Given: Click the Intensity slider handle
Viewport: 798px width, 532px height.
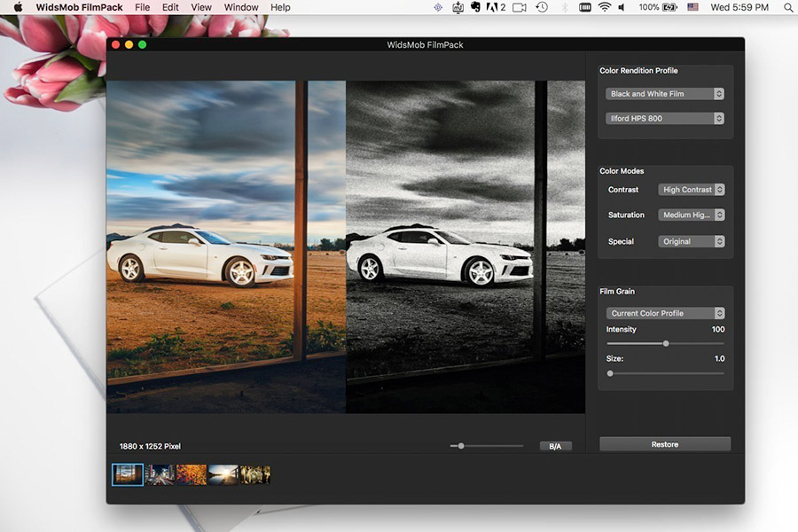Looking at the screenshot, I should pyautogui.click(x=666, y=344).
